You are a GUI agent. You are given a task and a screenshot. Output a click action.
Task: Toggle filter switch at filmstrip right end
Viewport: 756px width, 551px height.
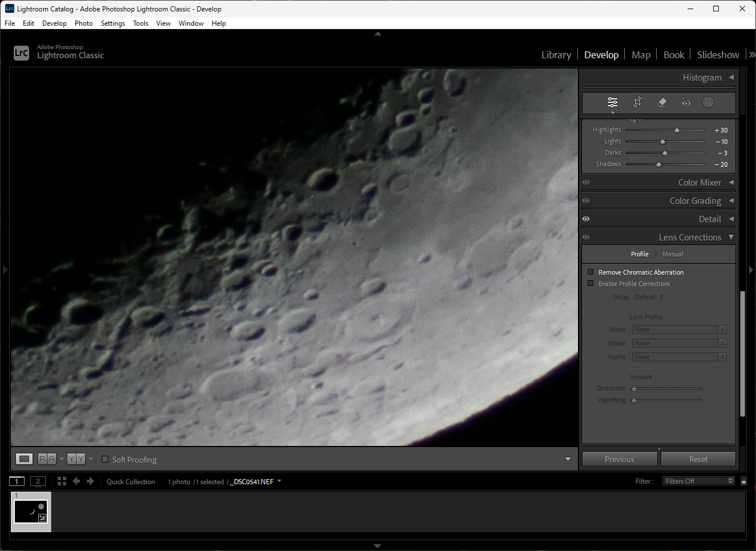pos(743,481)
